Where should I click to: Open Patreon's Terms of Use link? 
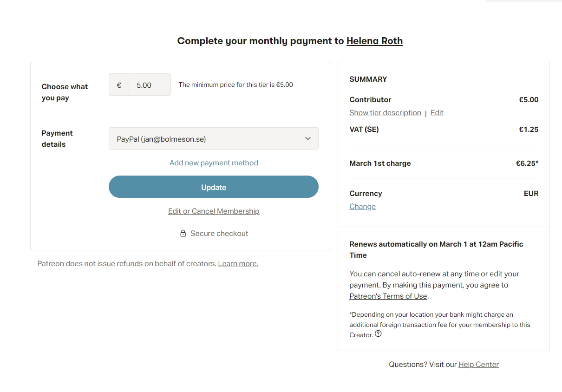point(388,296)
